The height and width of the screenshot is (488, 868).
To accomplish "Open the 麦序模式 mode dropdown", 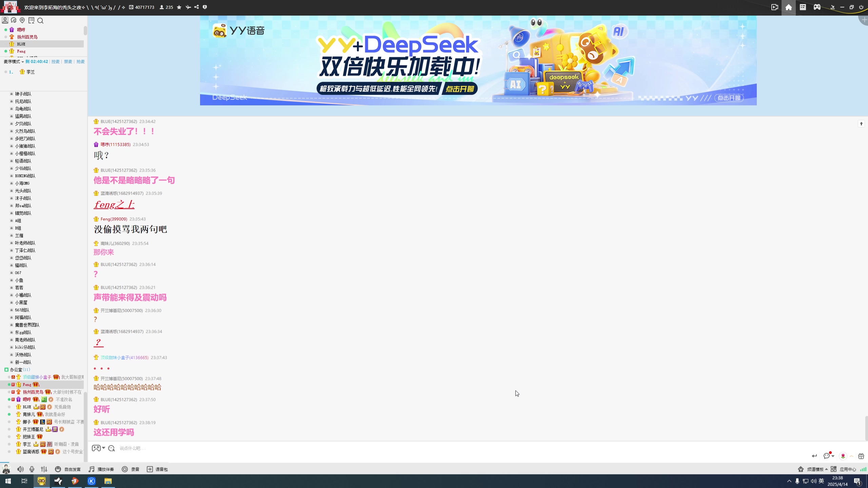I will click(14, 62).
